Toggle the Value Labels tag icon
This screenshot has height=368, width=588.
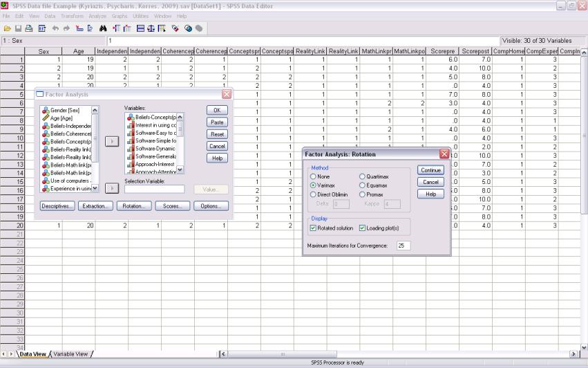(175, 28)
